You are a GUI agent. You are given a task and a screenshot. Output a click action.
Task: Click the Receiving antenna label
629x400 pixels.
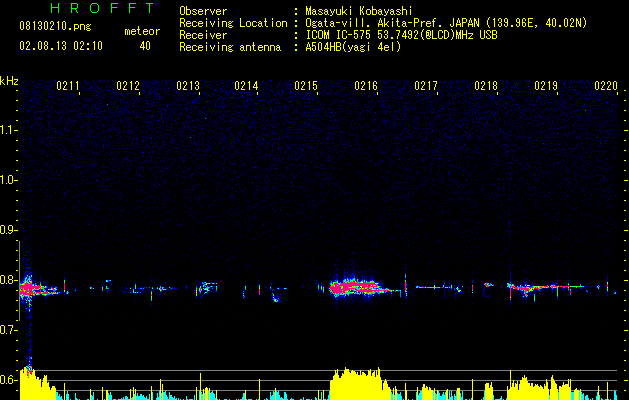tap(230, 47)
